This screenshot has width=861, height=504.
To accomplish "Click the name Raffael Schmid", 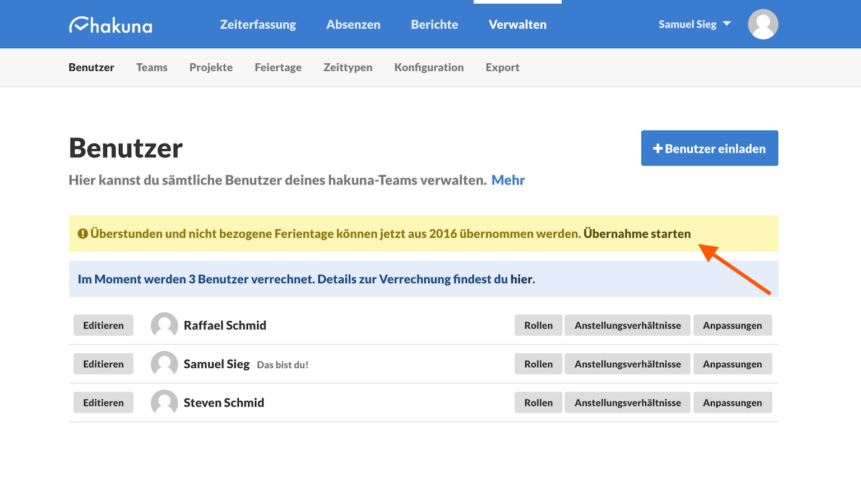I will 225,325.
